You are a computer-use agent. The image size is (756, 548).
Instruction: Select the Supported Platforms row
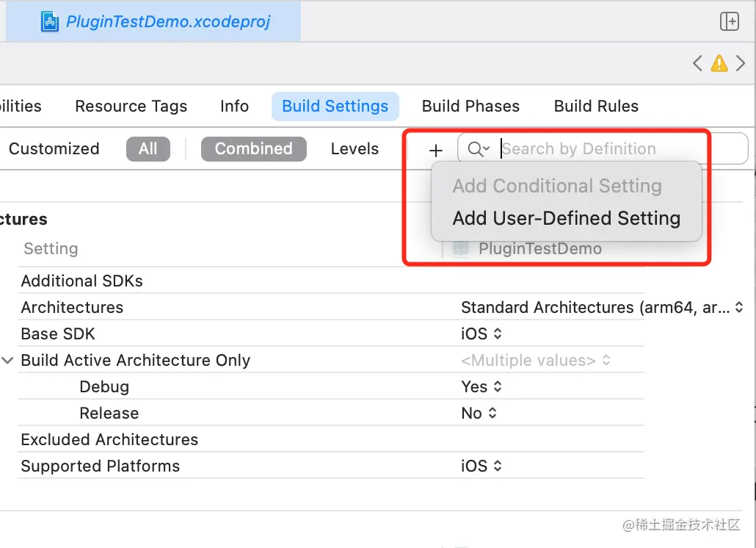331,466
